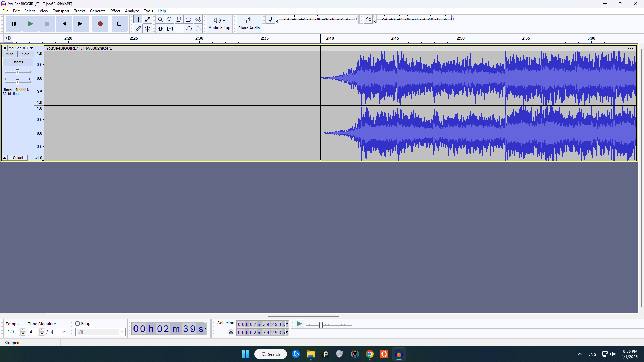Click Fit Project to Width
This screenshot has height=362, width=644.
[189, 19]
